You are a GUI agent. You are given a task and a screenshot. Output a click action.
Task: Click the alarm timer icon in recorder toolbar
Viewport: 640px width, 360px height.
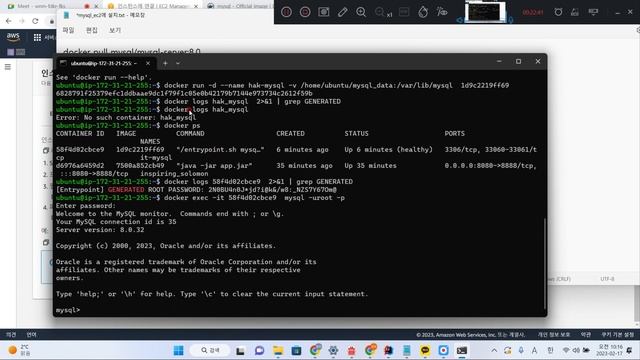(x=558, y=12)
